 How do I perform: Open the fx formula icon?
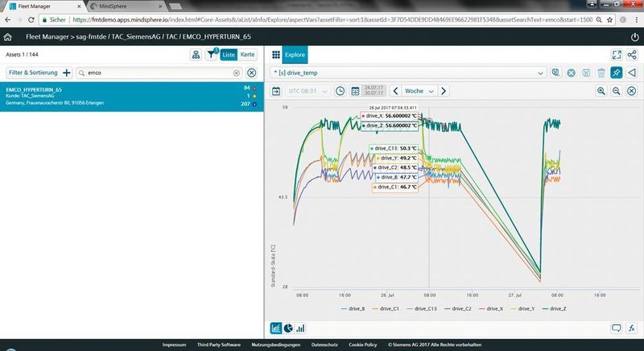coord(632,328)
